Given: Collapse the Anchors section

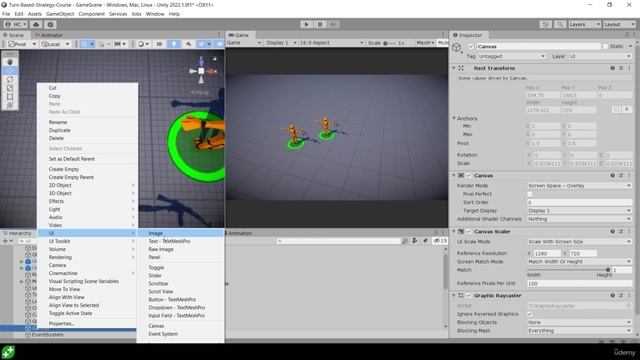Looking at the screenshot, I should point(454,118).
